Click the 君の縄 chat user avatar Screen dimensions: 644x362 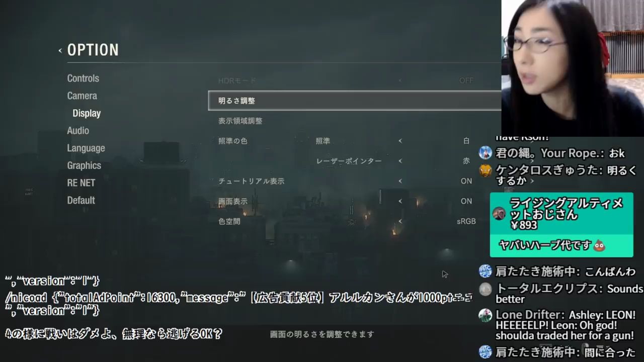tap(485, 152)
